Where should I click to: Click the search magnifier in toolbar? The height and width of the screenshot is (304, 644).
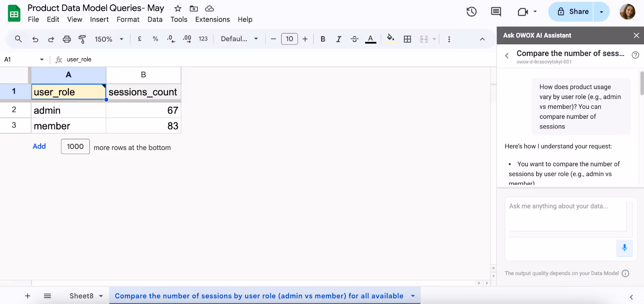pyautogui.click(x=19, y=39)
